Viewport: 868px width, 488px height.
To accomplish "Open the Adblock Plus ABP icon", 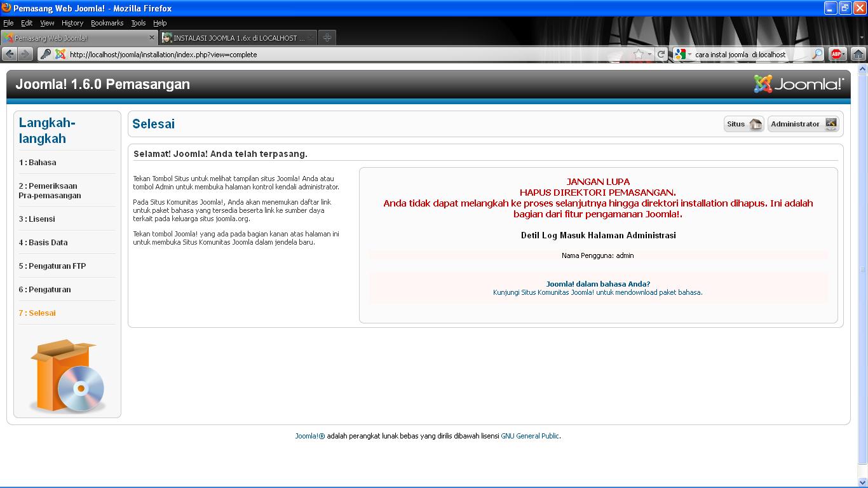I will click(836, 55).
